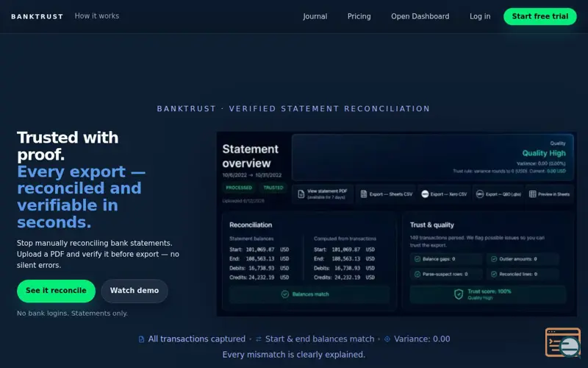588x368 pixels.
Task: Click the Start free trial button
Action: (x=540, y=16)
